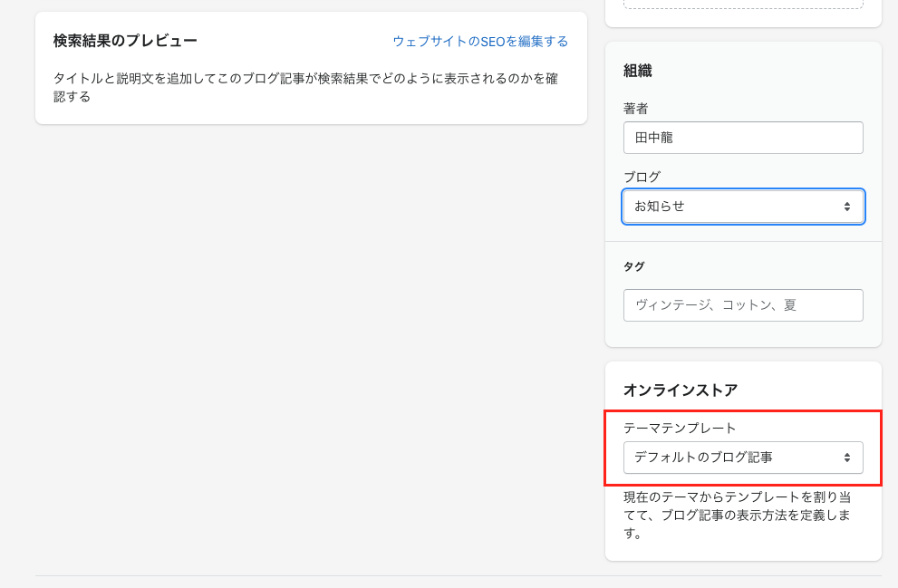This screenshot has width=898, height=588.
Task: Click the 組織 card heading
Action: [x=638, y=71]
